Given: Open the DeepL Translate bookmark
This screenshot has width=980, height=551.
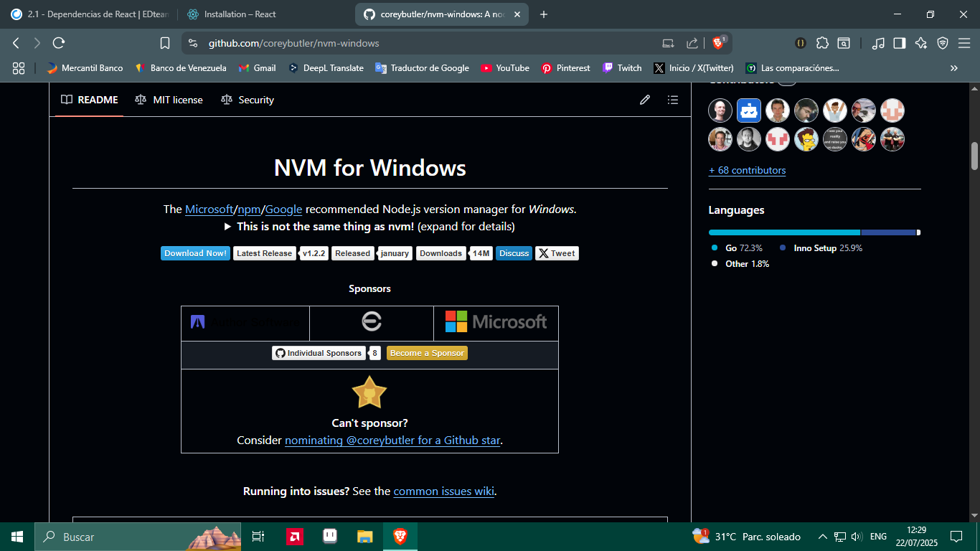Looking at the screenshot, I should [326, 68].
